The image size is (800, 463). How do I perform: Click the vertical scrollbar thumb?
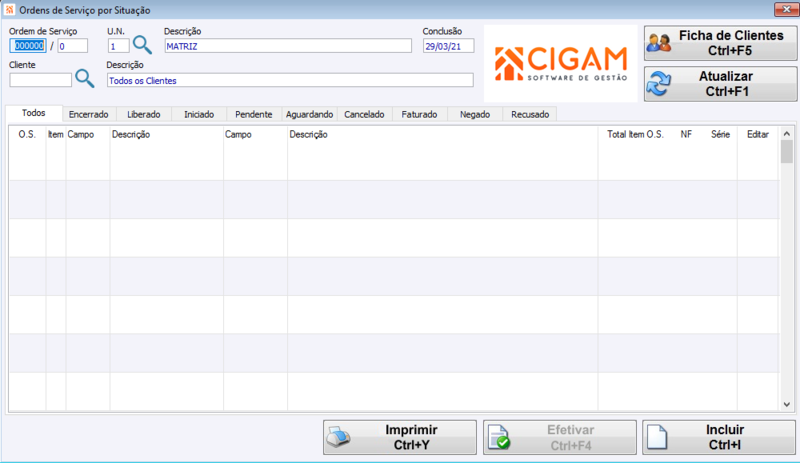(x=787, y=152)
